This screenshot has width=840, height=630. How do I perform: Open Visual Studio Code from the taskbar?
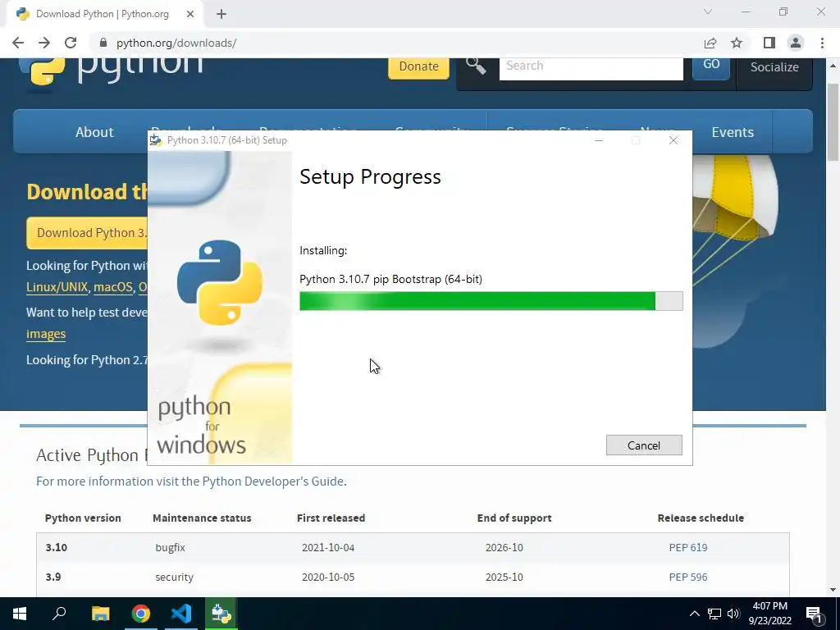coord(181,614)
